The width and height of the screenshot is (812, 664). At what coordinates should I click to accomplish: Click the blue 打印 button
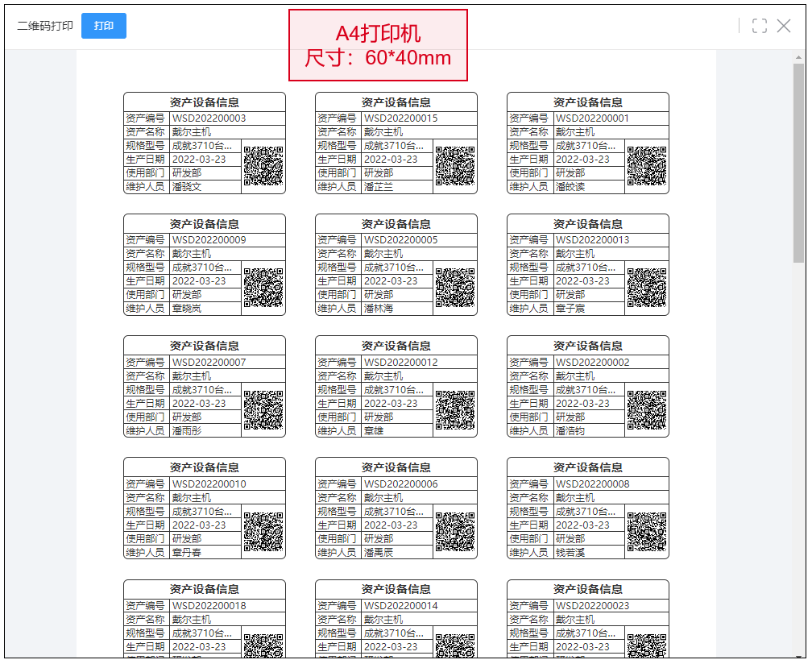click(104, 26)
